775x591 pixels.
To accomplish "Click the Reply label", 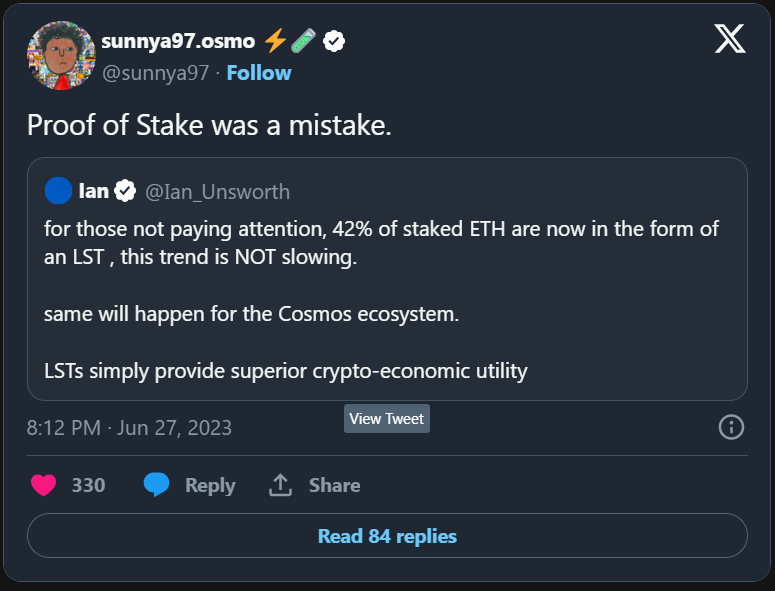I will tap(210, 485).
